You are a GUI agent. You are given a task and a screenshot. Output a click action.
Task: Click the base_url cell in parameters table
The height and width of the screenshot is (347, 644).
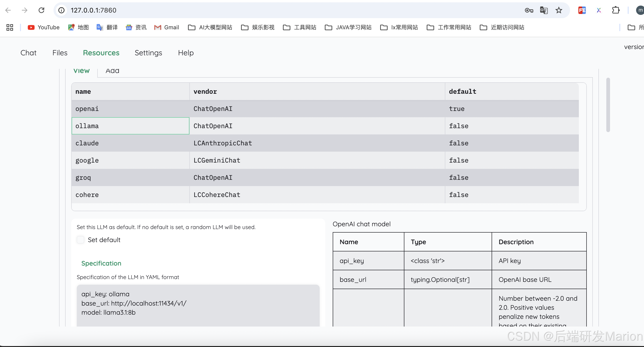[x=368, y=280]
